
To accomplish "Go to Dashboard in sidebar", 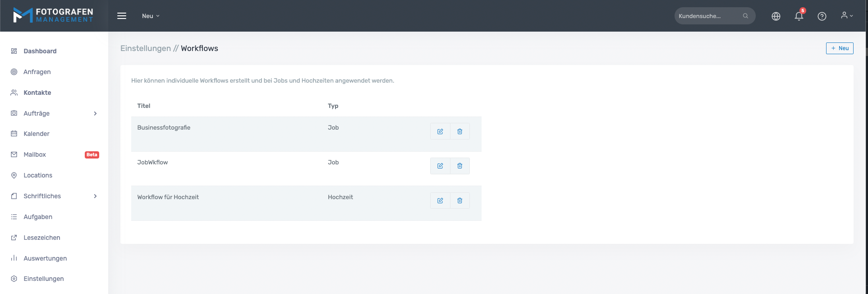I will (40, 51).
